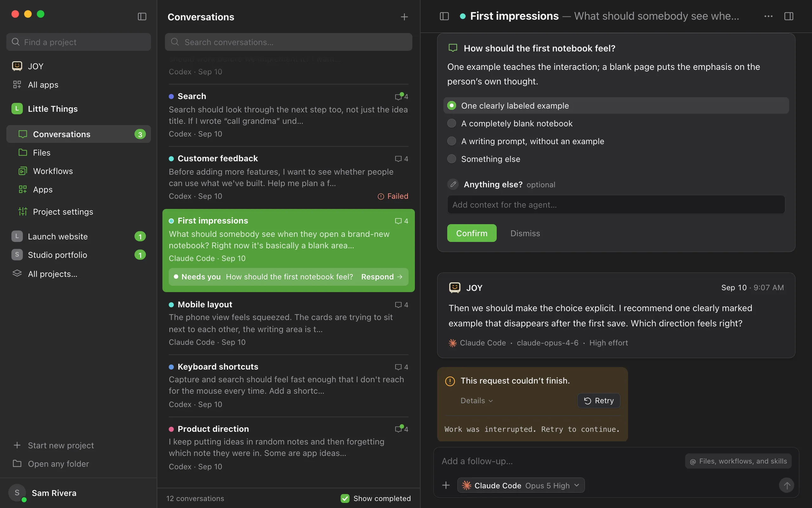The height and width of the screenshot is (508, 812).
Task: Open the three-dot more options menu
Action: point(768,16)
